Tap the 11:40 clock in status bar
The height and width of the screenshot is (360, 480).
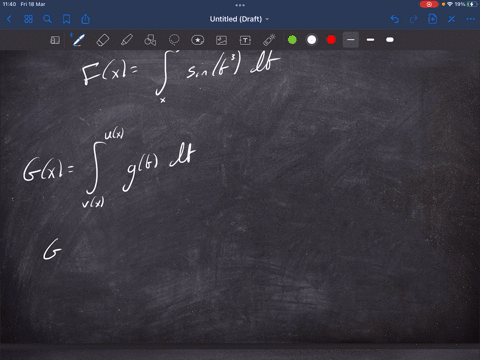coord(9,4)
